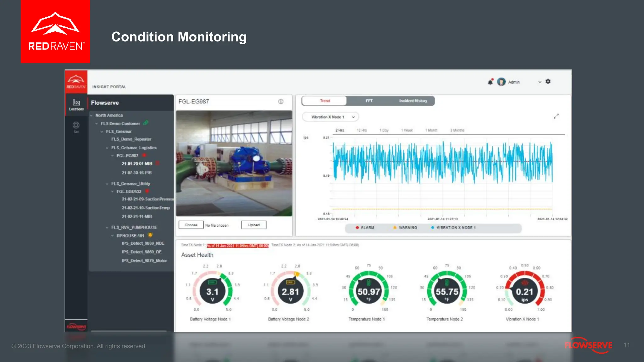Image resolution: width=644 pixels, height=362 pixels.
Task: Click the Temperature Node 2 gauge
Action: point(447,288)
